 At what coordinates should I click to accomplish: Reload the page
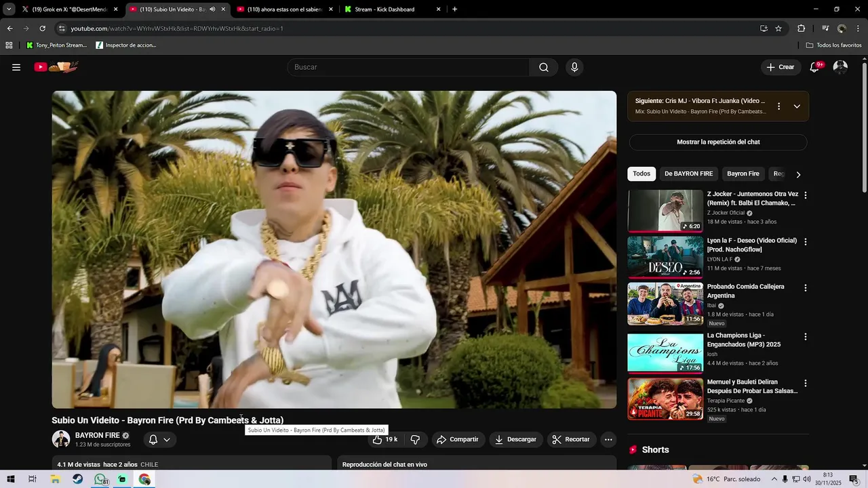(42, 28)
